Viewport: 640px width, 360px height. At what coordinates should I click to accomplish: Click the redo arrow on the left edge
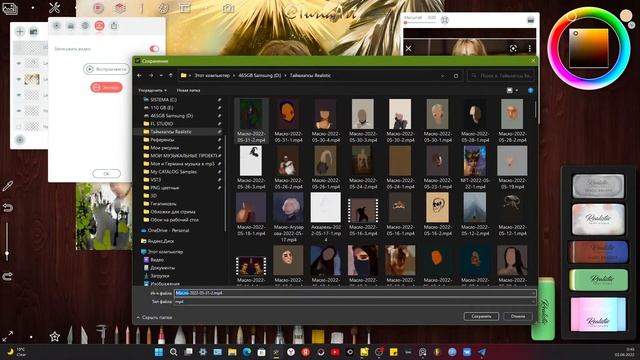(x=7, y=276)
